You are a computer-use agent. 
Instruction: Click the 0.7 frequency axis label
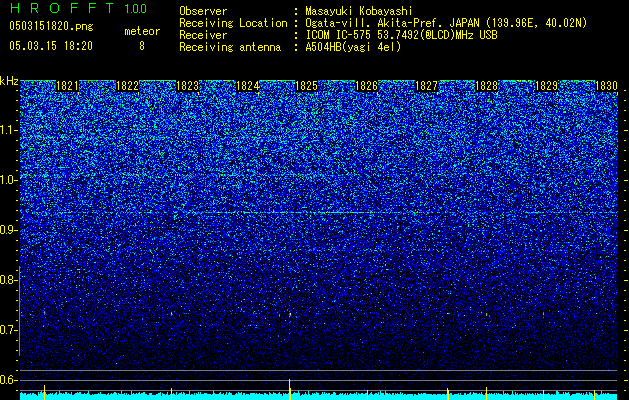point(8,330)
